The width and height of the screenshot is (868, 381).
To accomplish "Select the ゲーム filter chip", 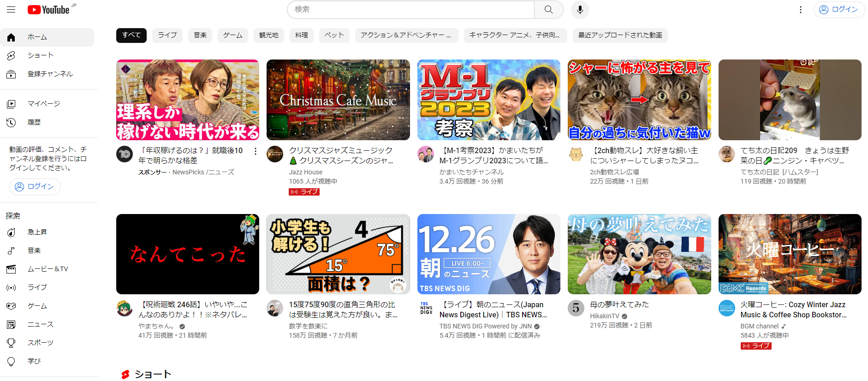I will point(232,36).
